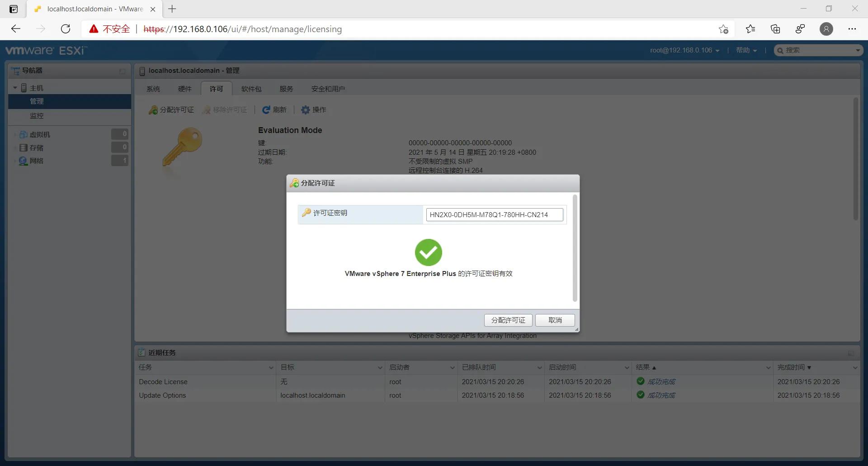The width and height of the screenshot is (868, 466).
Task: Open the browser profile avatar
Action: click(826, 29)
